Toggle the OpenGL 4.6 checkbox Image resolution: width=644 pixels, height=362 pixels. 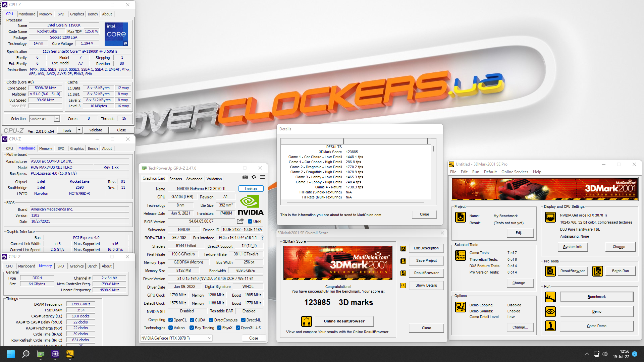pos(238,328)
